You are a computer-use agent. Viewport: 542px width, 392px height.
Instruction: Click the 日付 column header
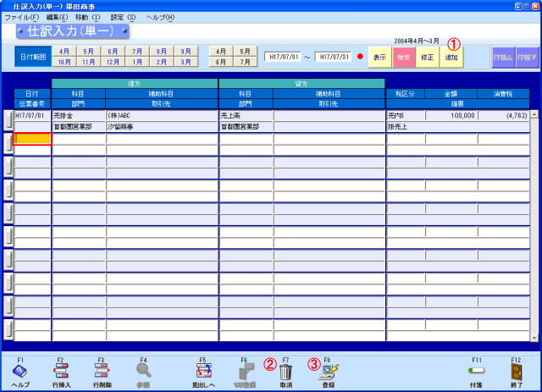(x=32, y=94)
